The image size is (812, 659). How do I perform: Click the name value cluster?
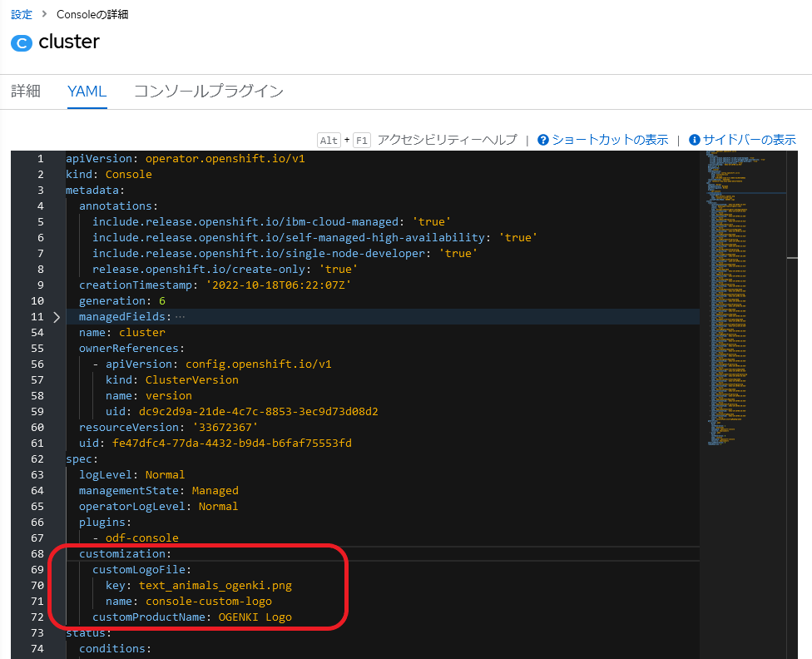point(142,333)
